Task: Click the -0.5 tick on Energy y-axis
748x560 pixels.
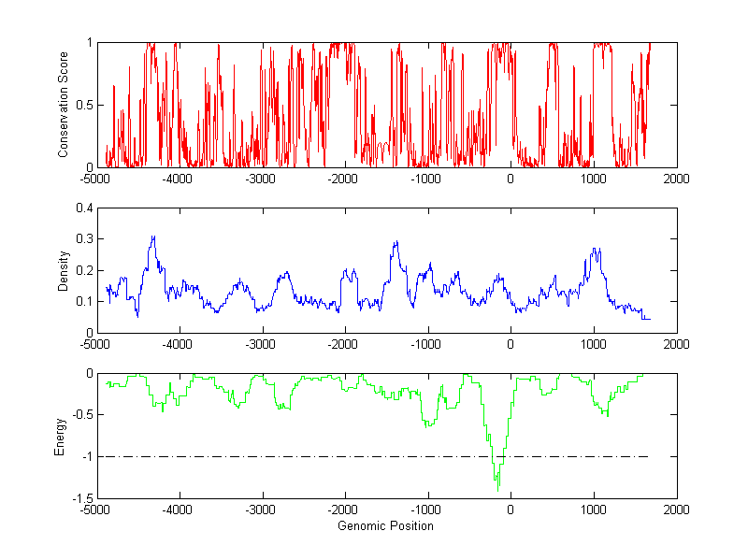Action: tap(80, 415)
